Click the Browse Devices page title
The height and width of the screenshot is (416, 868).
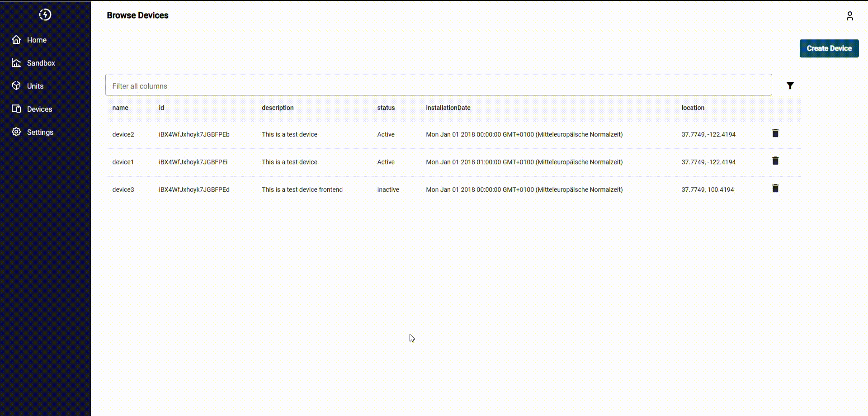(x=137, y=15)
